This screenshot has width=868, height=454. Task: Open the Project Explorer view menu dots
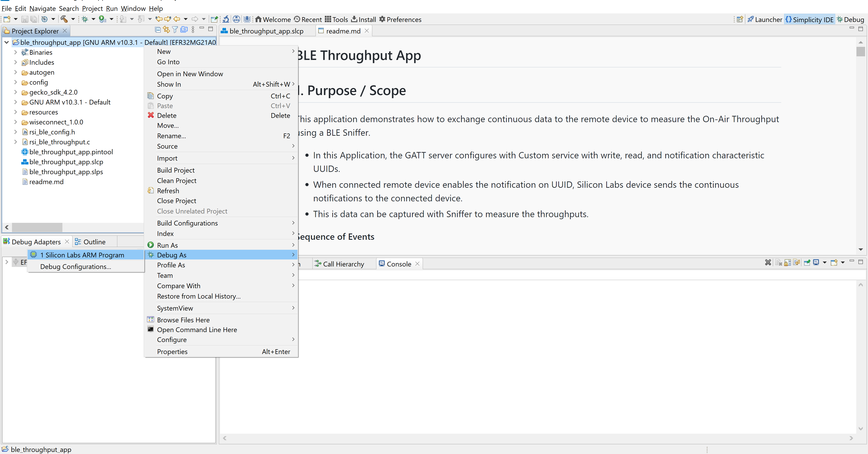[193, 30]
